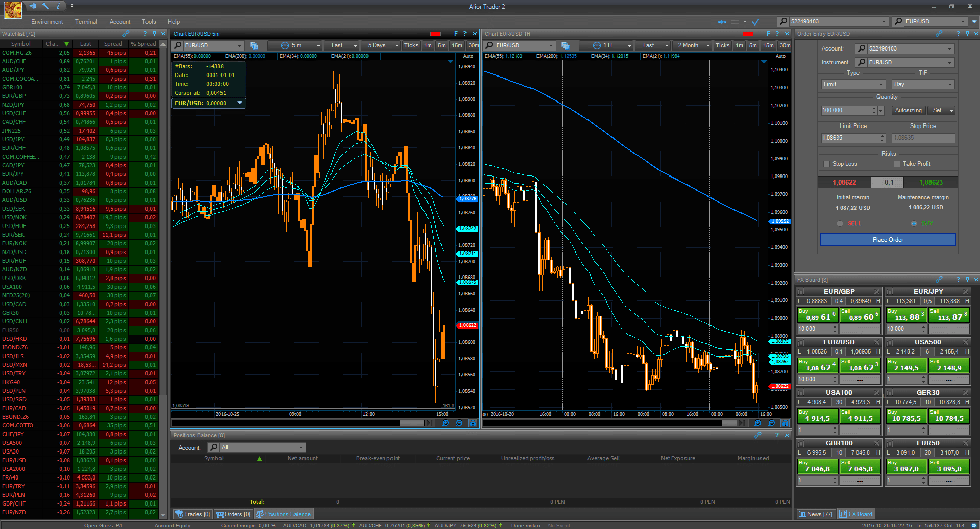Pin the Watchlist panel

click(154, 34)
